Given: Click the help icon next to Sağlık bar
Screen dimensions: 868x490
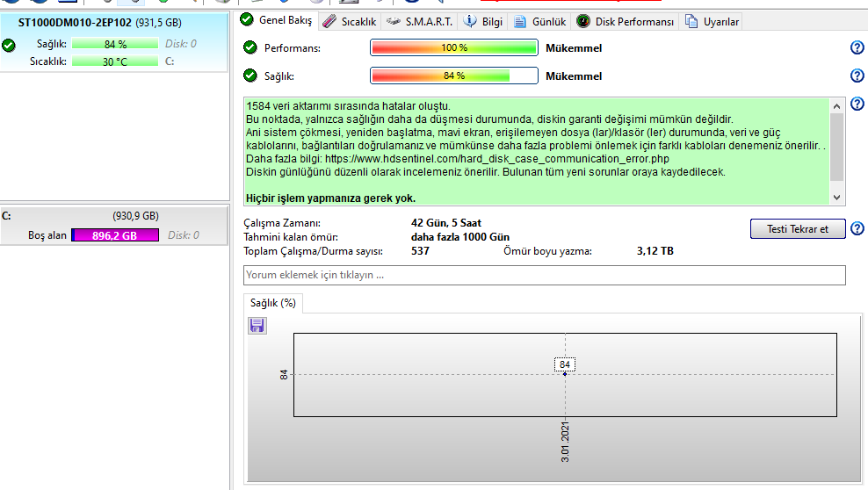Looking at the screenshot, I should [857, 76].
